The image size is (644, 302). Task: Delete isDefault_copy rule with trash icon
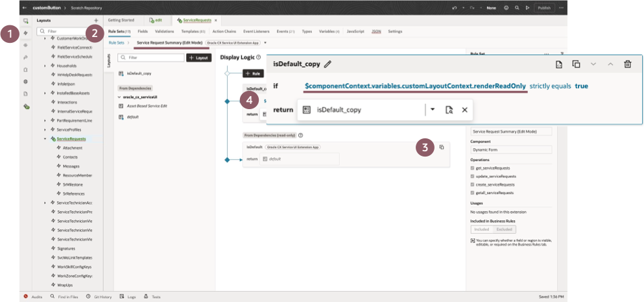click(x=628, y=64)
